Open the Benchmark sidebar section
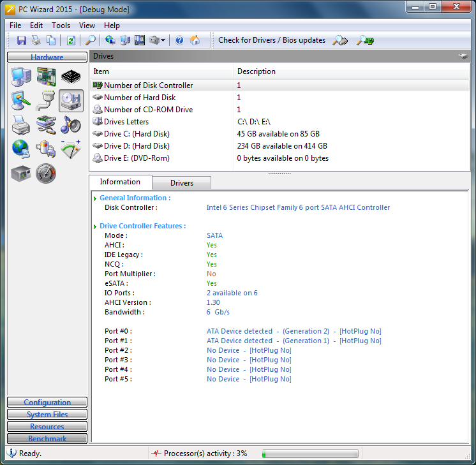This screenshot has width=476, height=465. click(47, 439)
